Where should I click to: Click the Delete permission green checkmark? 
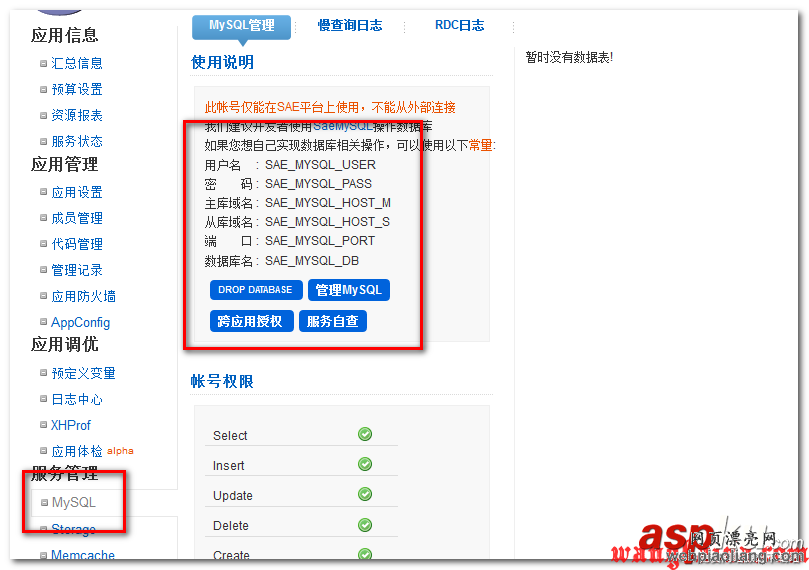[365, 525]
